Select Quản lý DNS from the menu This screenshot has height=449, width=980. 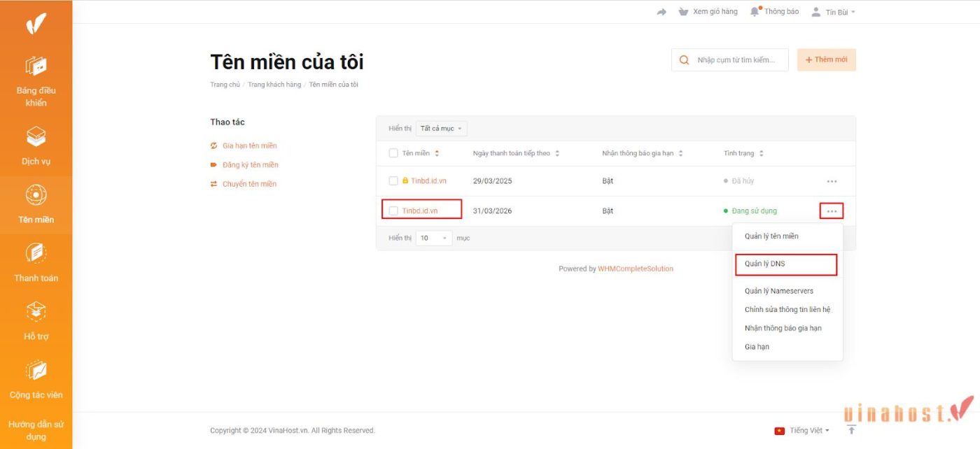point(766,264)
